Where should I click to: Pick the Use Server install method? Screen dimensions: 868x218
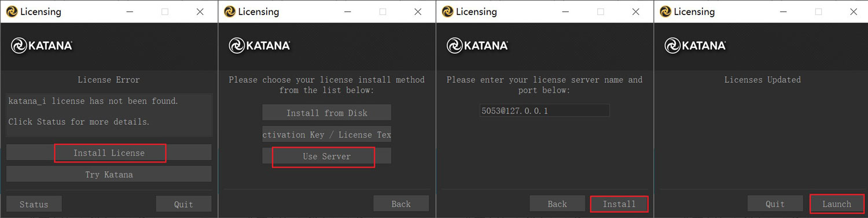pos(327,156)
